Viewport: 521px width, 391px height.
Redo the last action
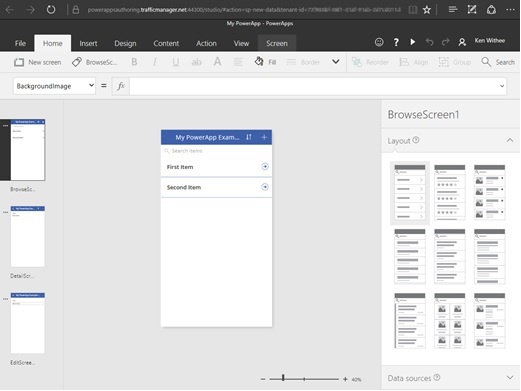(x=446, y=42)
